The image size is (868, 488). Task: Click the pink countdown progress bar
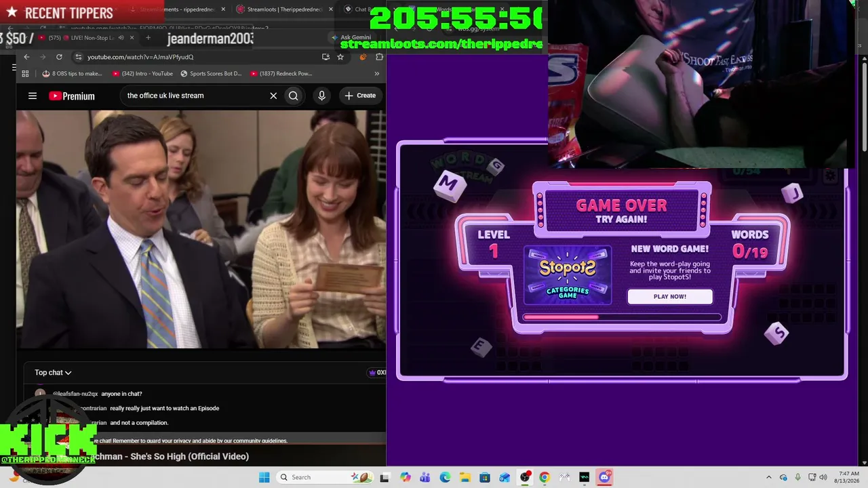coord(621,317)
